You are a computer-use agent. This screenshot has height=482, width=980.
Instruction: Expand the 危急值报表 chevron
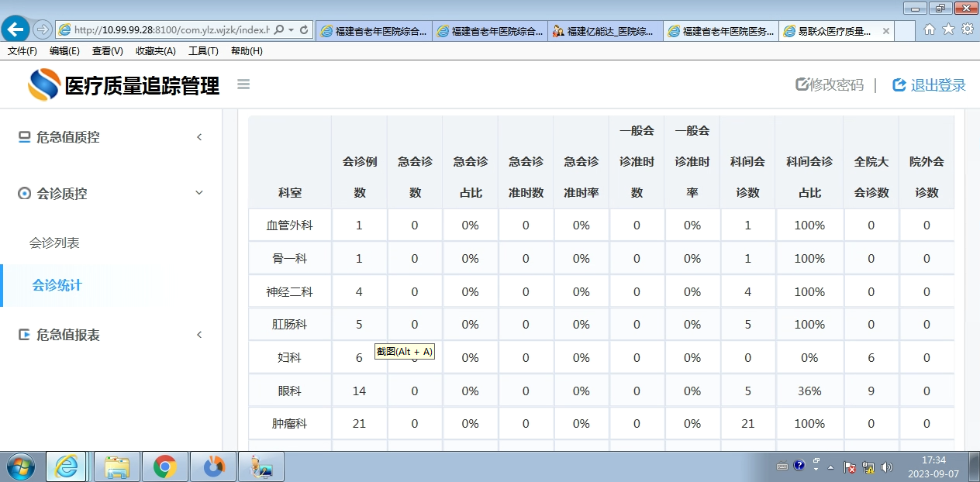[199, 335]
